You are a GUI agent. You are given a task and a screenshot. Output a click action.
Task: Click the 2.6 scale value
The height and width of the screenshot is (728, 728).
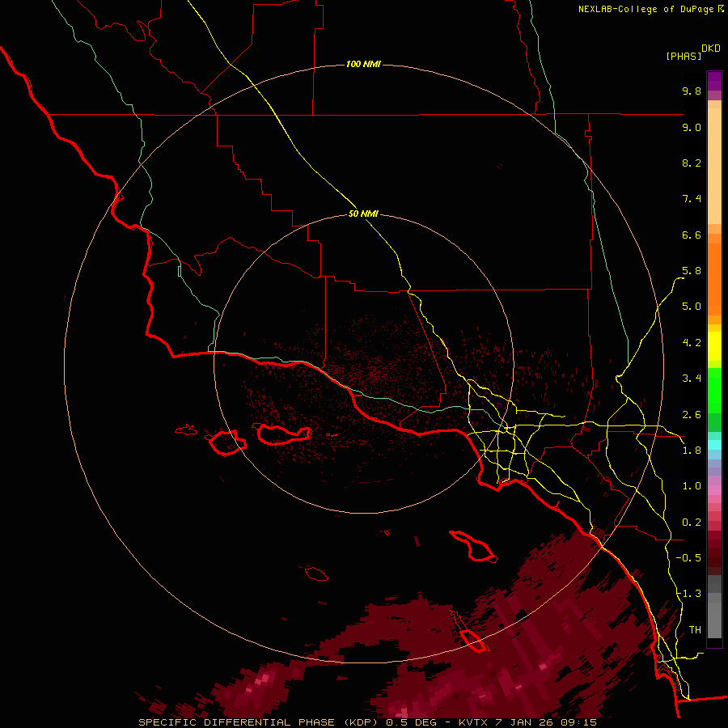(692, 415)
